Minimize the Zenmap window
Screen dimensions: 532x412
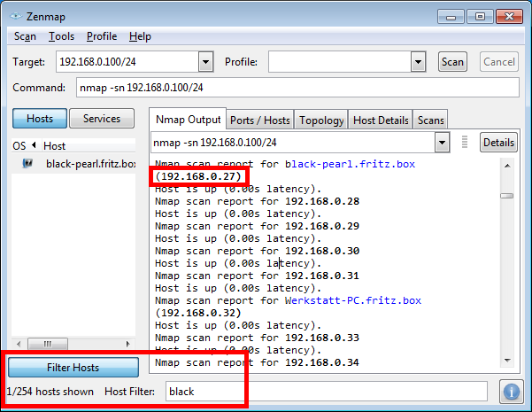[x=451, y=16]
